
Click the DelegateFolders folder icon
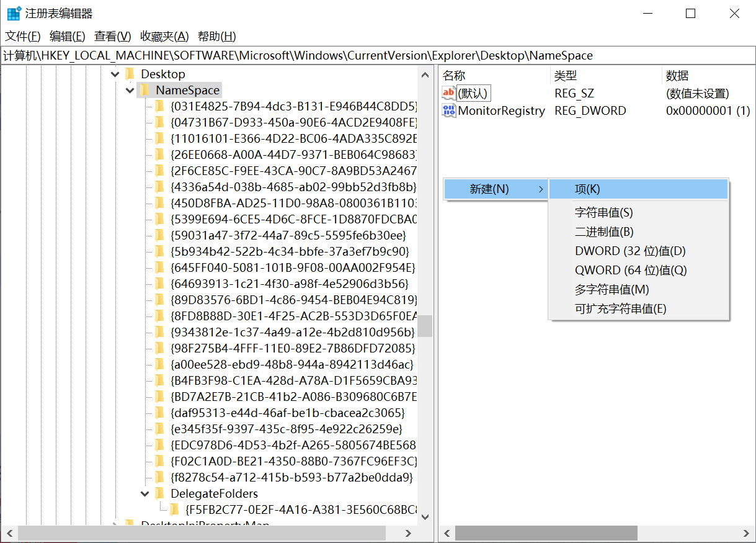(x=159, y=494)
